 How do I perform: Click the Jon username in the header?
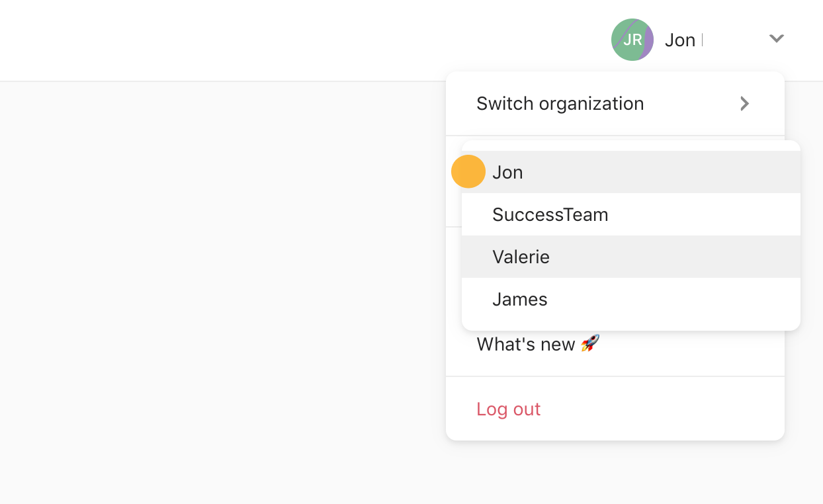click(x=679, y=40)
